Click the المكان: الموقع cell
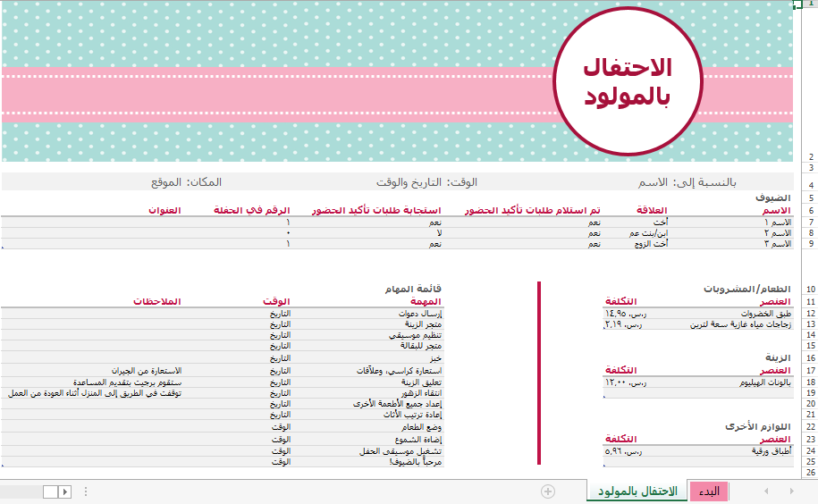Screen dimensions: 818x504 point(186,182)
